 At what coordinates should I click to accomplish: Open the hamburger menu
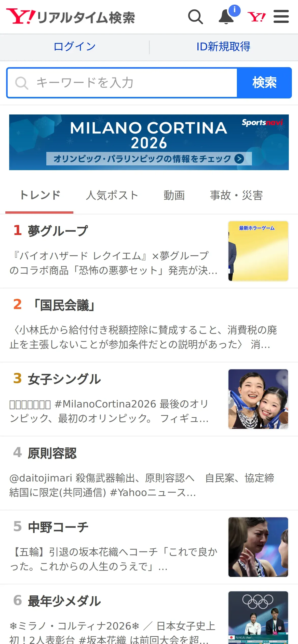click(x=281, y=17)
